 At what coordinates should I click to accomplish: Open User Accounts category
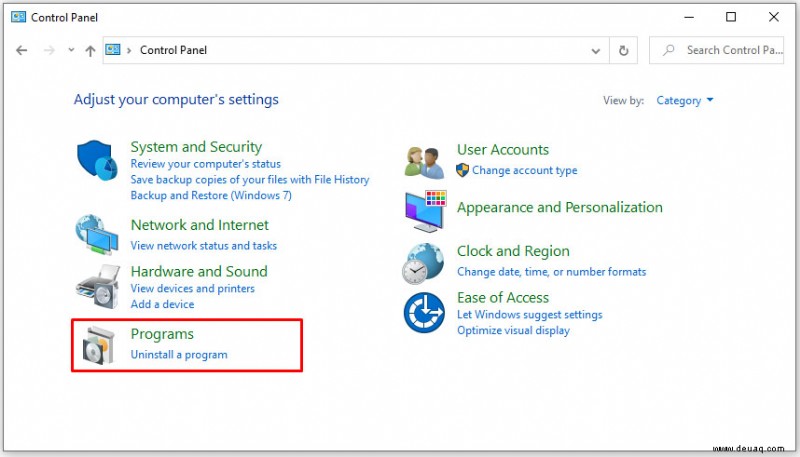(503, 149)
